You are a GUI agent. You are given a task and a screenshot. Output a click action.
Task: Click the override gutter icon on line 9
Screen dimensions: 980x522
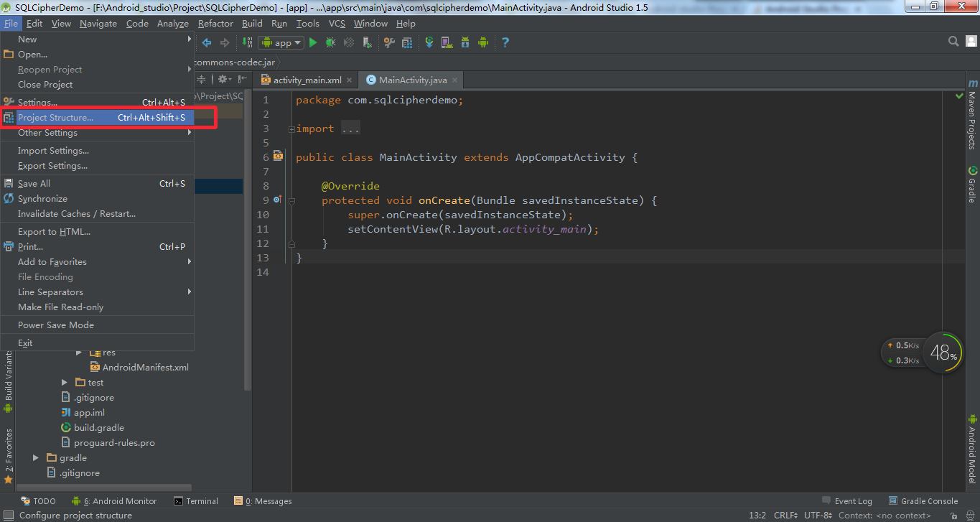coord(278,200)
